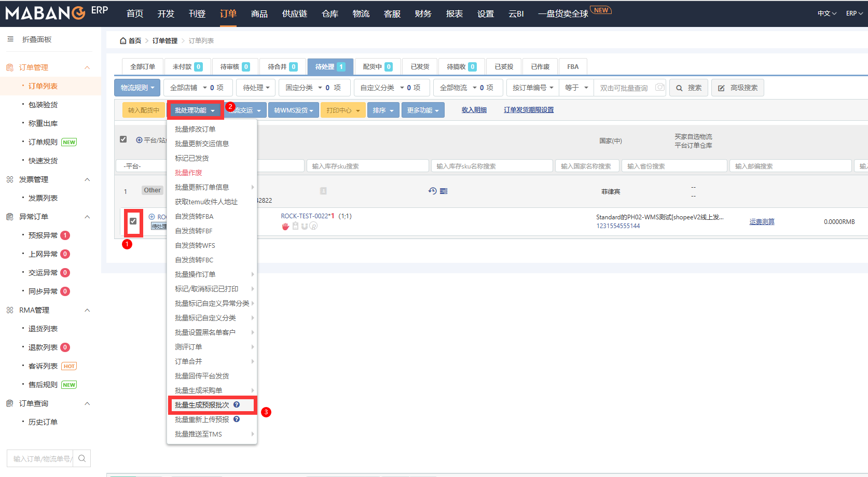This screenshot has height=477, width=868.
Task: Click the order history clock icon
Action: pos(432,191)
